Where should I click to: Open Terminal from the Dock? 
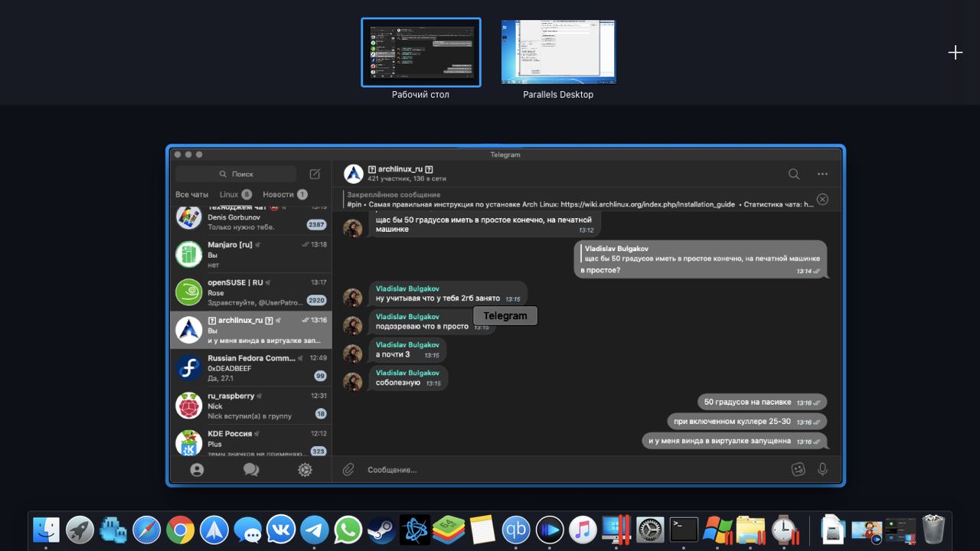[x=684, y=530]
